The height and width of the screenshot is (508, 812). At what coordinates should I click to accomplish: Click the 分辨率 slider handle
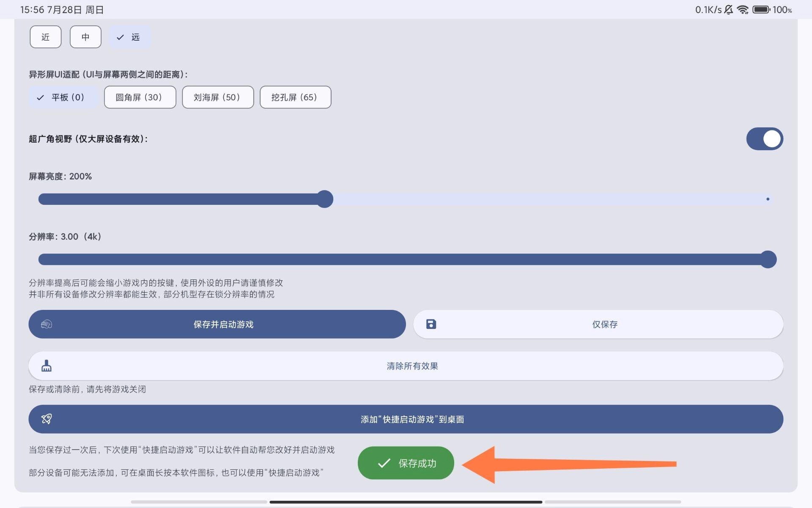click(x=768, y=260)
